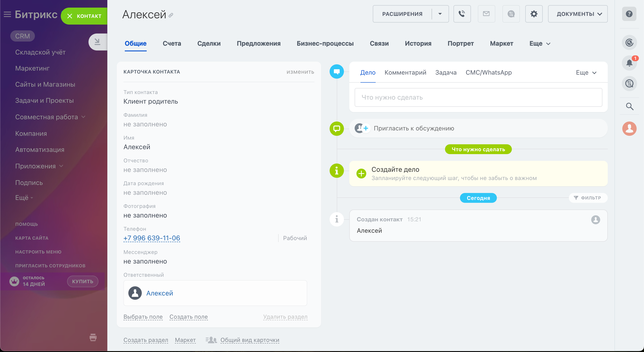Image resolution: width=644 pixels, height=352 pixels.
Task: Expand the РАСШИРЕНИЯ dropdown arrow
Action: pyautogui.click(x=440, y=14)
